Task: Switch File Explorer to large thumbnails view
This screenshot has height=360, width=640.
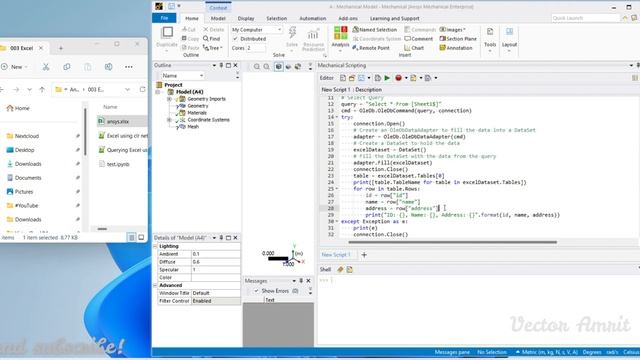Action: 141,237
